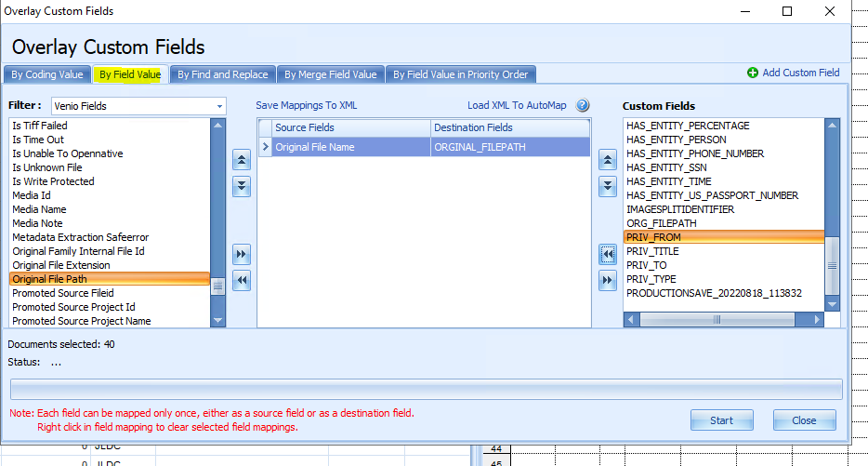The width and height of the screenshot is (868, 466).
Task: Move source field up with left double-up arrow
Action: 242,161
